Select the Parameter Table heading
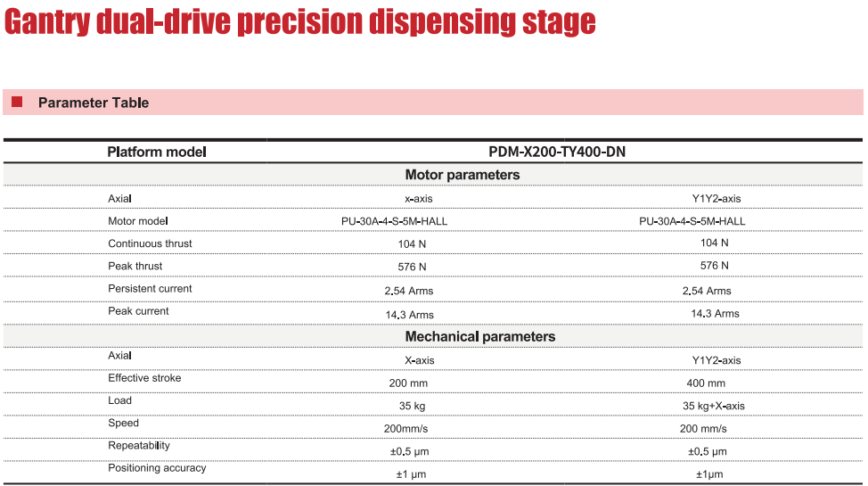This screenshot has width=868, height=486. pos(94,103)
